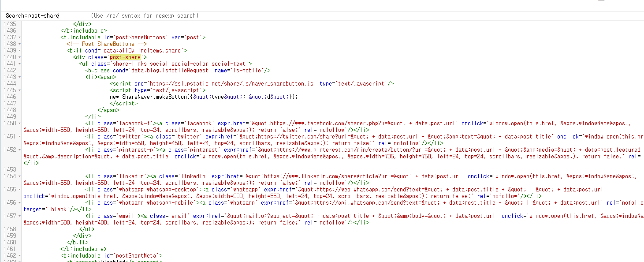Click the highlighted post-share match in code
Image resolution: width=644 pixels, height=262 pixels.
125,57
